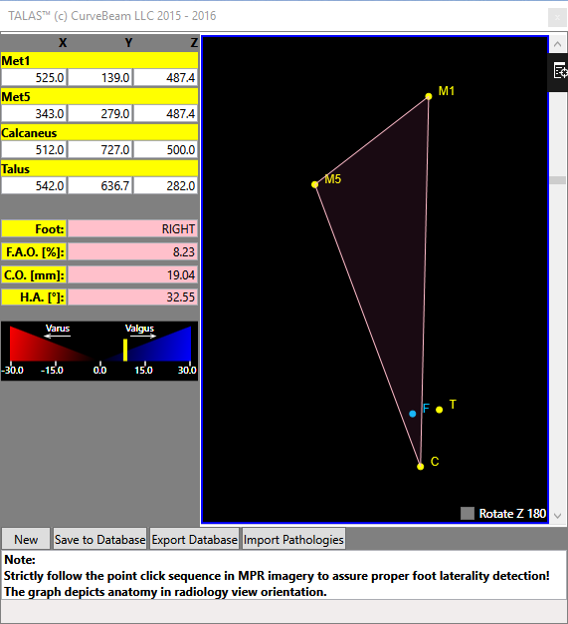Click the scroll up arrow on right scrollbar

click(x=557, y=44)
